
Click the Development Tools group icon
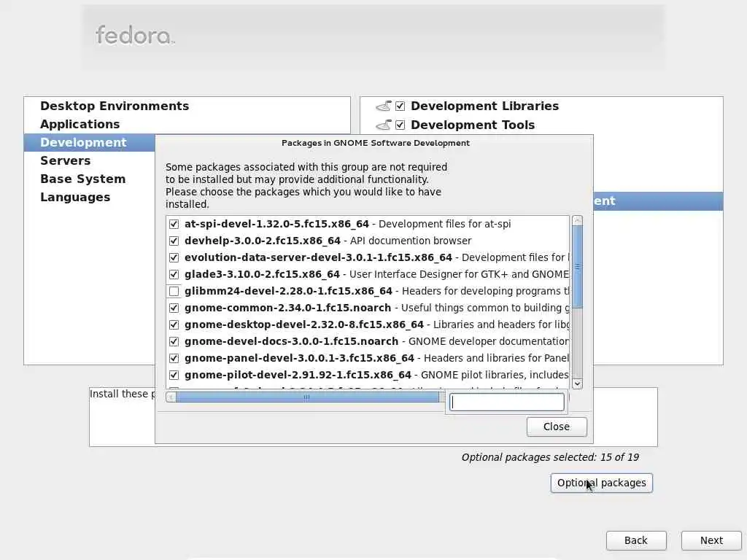click(x=384, y=125)
